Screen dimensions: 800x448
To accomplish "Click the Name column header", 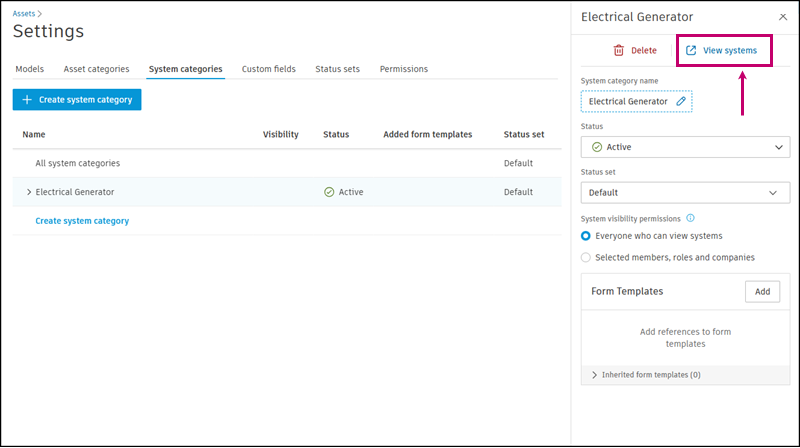I will (x=34, y=134).
